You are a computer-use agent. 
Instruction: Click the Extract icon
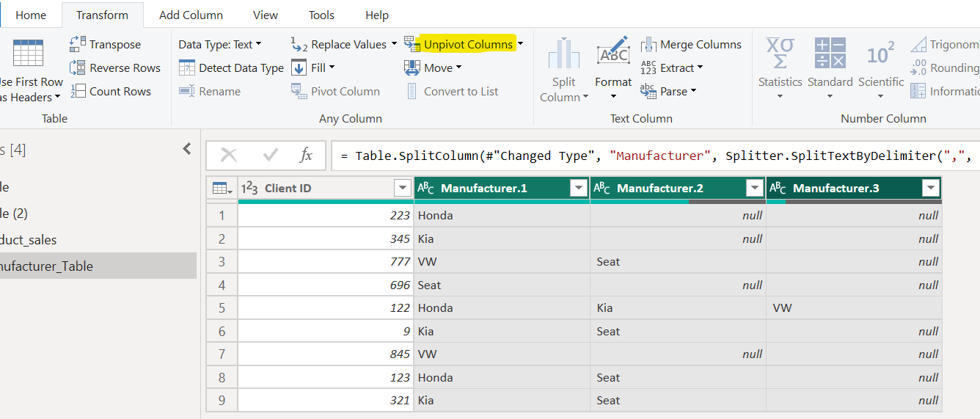(648, 68)
